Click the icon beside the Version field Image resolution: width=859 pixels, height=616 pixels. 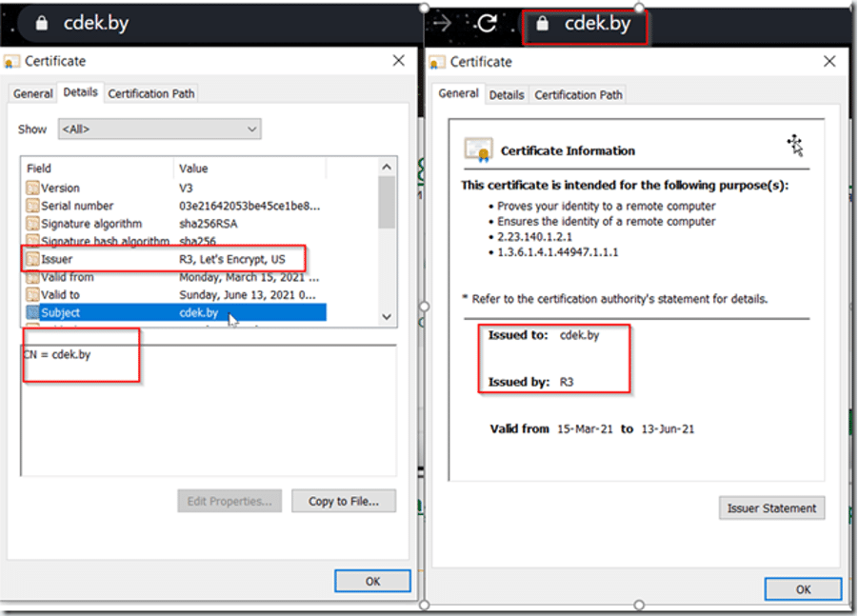pyautogui.click(x=32, y=188)
